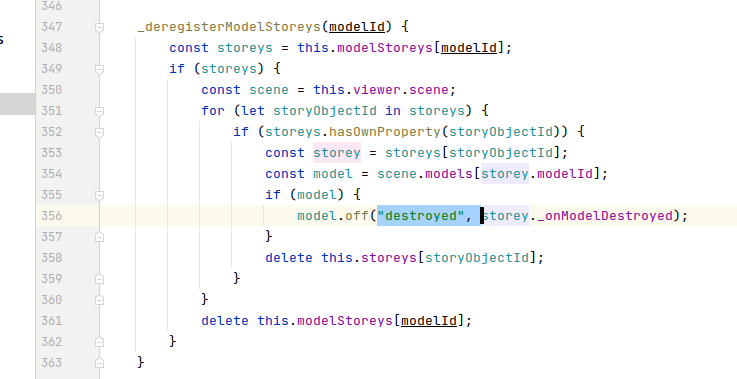
Task: Fold the hasOwnProperty if block at line 352
Action: (99, 132)
